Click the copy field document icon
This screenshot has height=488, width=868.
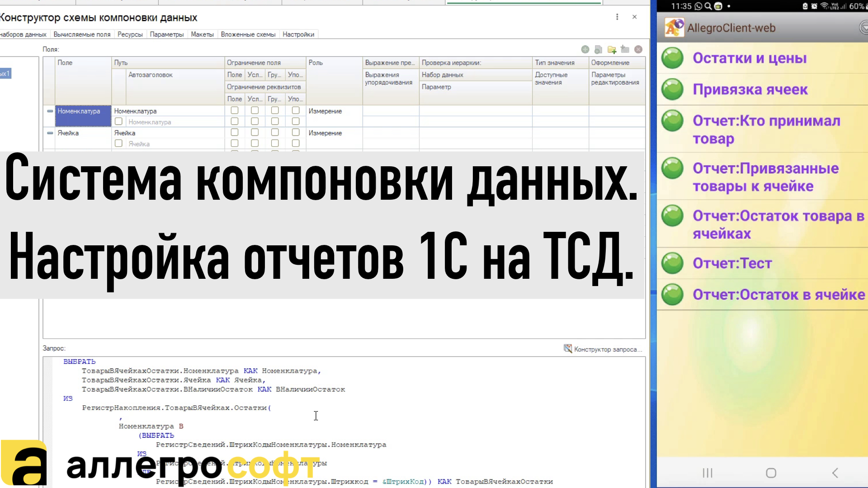point(598,49)
